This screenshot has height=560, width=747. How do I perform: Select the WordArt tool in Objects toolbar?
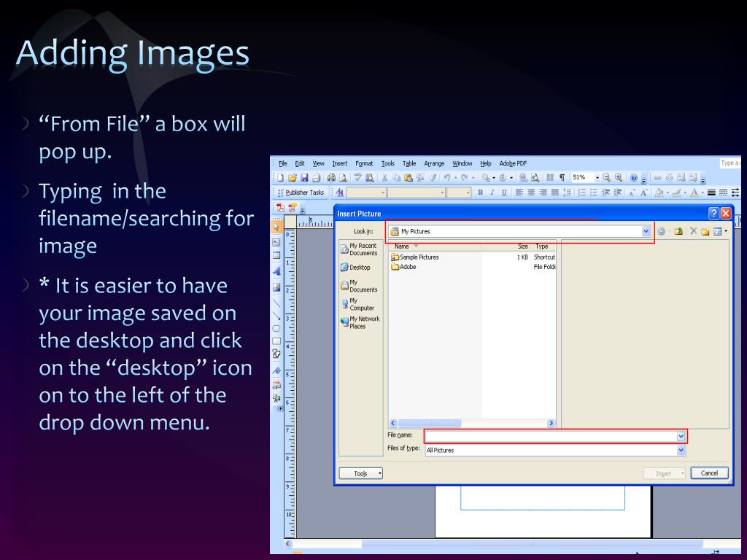276,271
